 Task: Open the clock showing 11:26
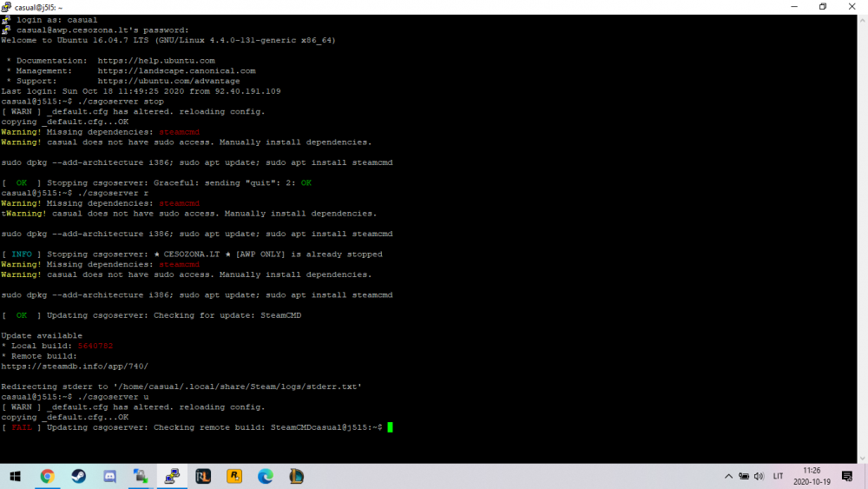(812, 476)
